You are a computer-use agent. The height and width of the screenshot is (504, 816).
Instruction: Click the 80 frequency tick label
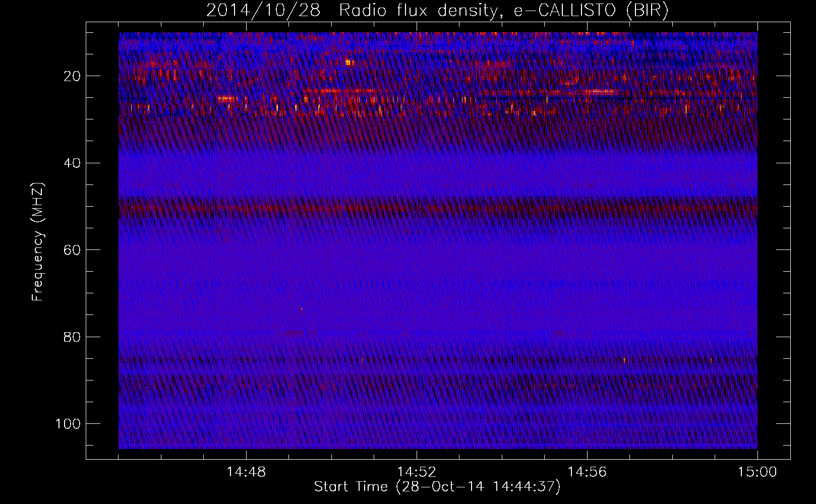pyautogui.click(x=73, y=337)
